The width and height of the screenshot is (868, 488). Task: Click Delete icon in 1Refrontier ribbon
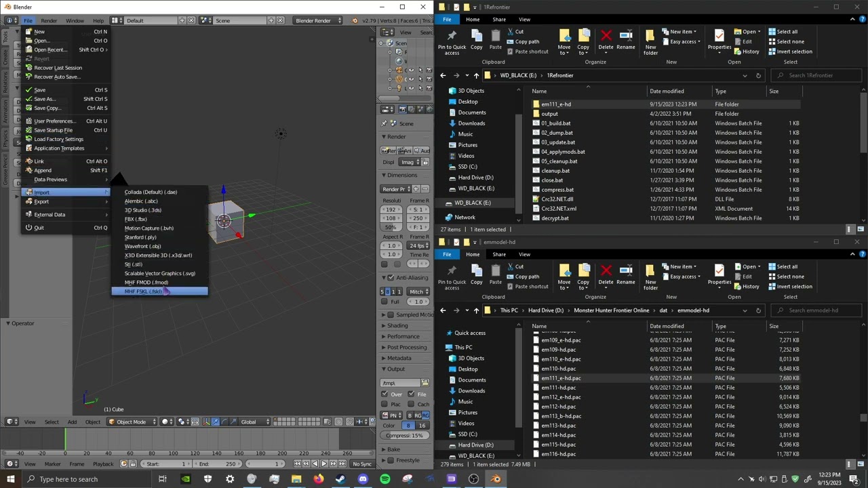[606, 40]
